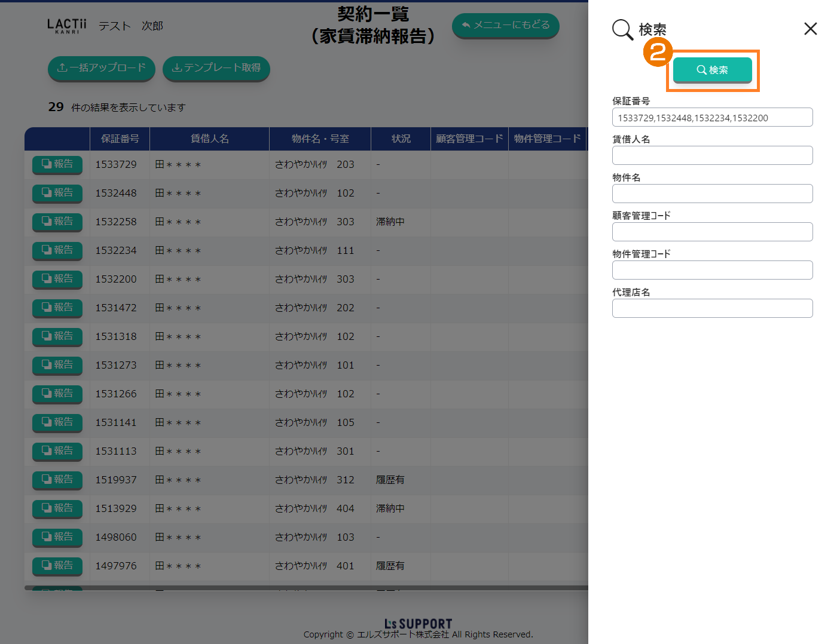Focus the 賃借人名 text field
Screen dimensions: 837x644
[712, 155]
